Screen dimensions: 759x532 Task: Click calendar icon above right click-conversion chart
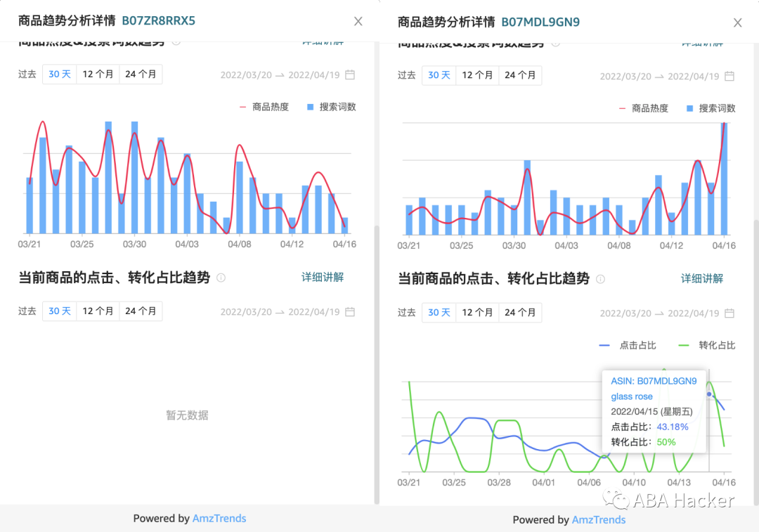pos(729,313)
